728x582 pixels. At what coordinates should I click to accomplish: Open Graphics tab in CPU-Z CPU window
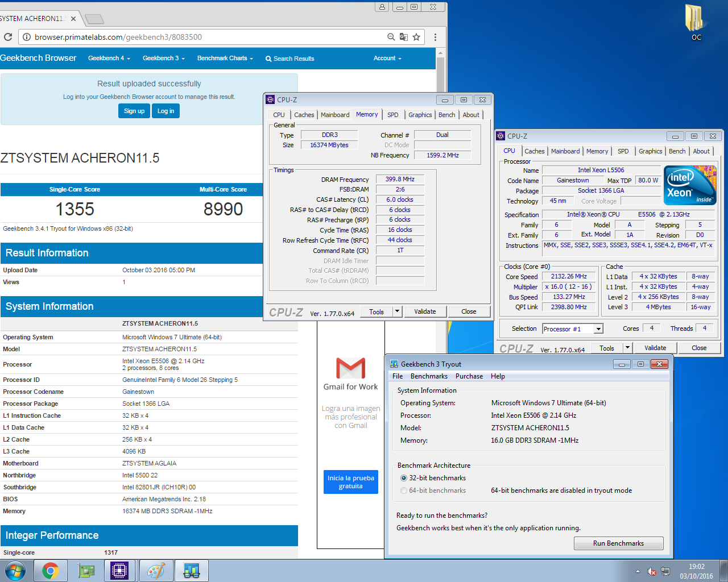pos(650,151)
